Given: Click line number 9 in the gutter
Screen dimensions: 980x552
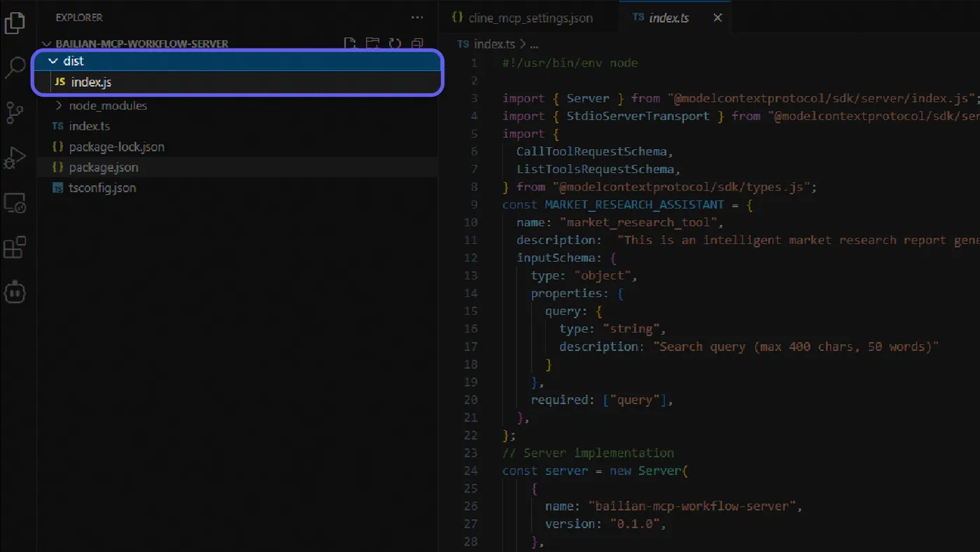Looking at the screenshot, I should coord(474,205).
